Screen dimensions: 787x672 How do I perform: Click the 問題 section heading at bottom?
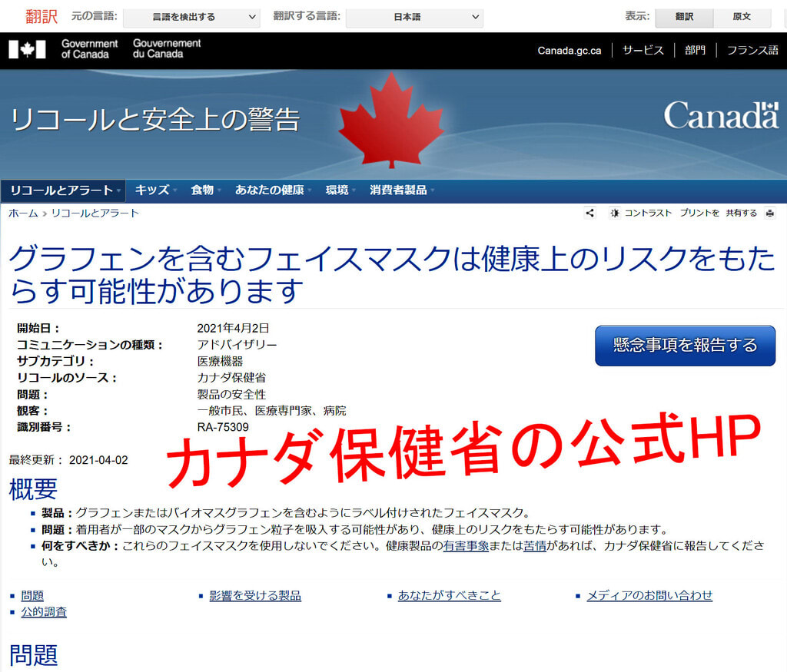(x=34, y=655)
